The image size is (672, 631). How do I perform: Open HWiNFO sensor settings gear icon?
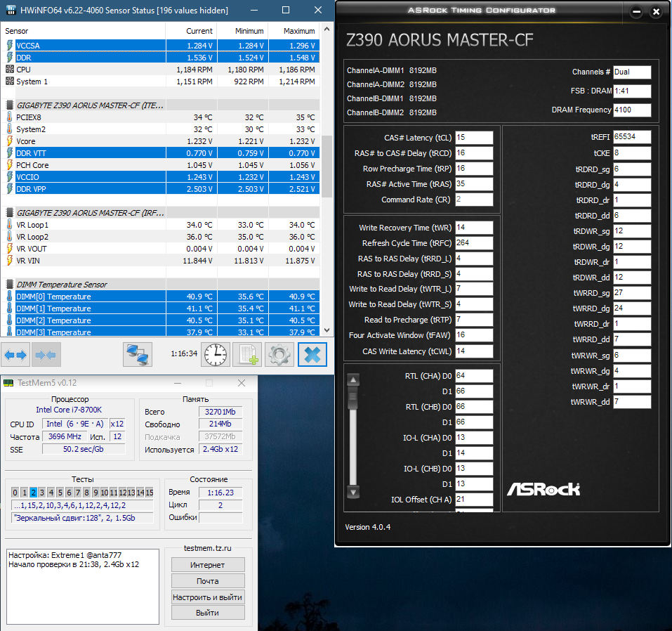[x=279, y=355]
